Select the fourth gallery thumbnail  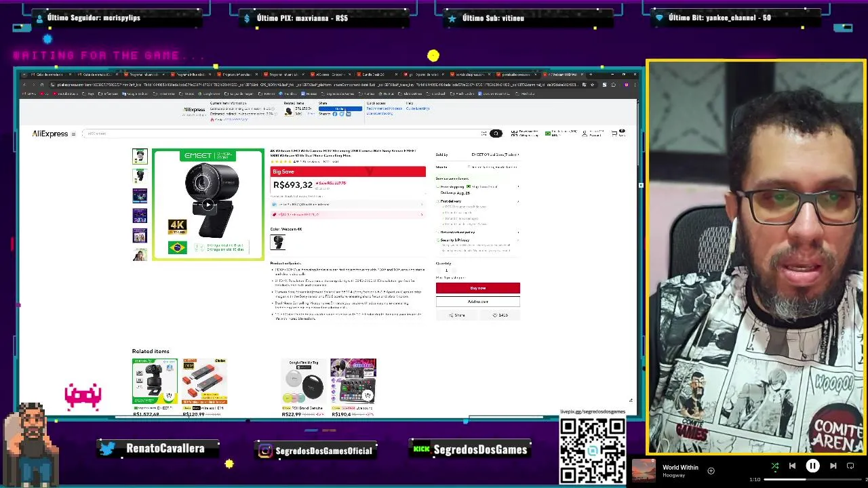pos(140,216)
